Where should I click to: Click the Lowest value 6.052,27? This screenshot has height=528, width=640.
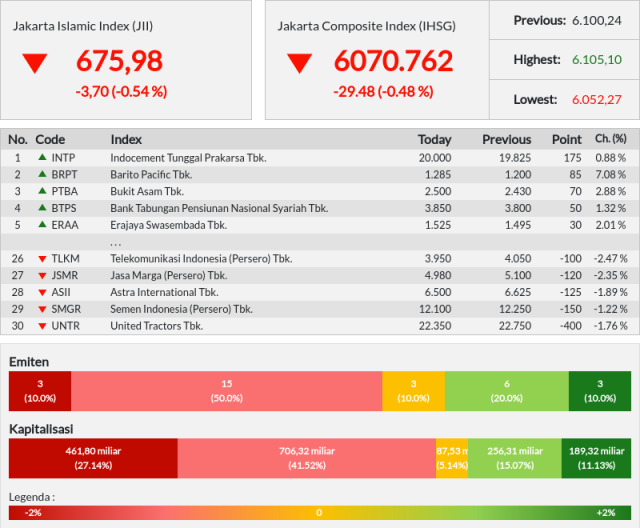point(597,100)
